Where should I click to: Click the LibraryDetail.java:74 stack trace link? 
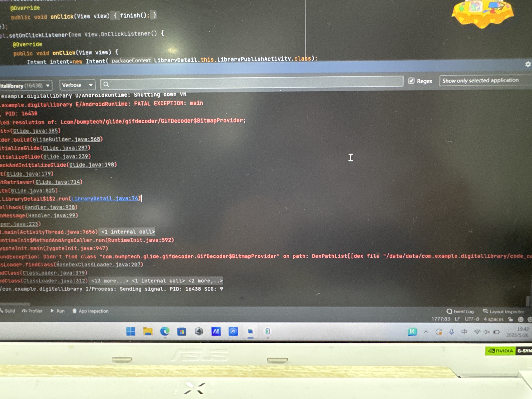pyautogui.click(x=105, y=199)
